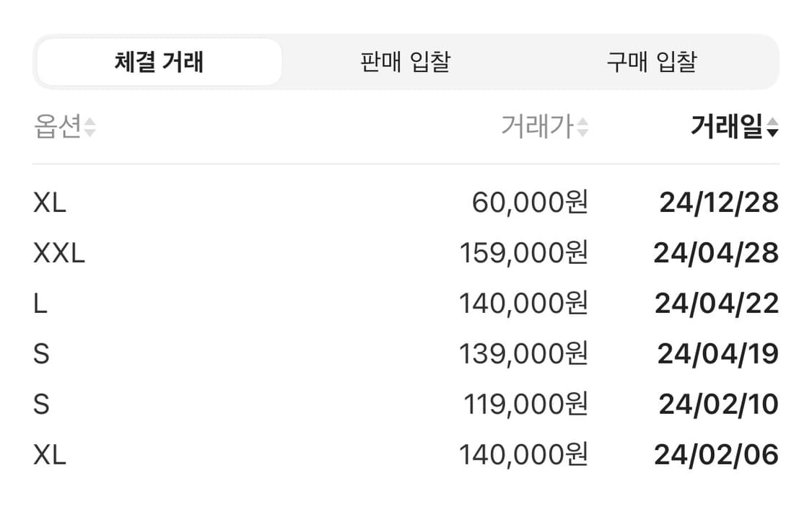Select the 체결 거래 tab
The height and width of the screenshot is (512, 812).
159,63
